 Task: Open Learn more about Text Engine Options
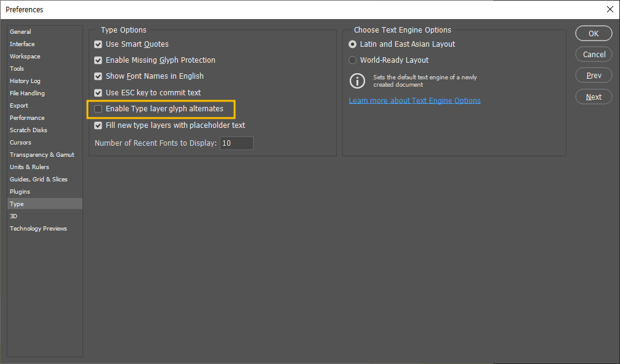[415, 101]
